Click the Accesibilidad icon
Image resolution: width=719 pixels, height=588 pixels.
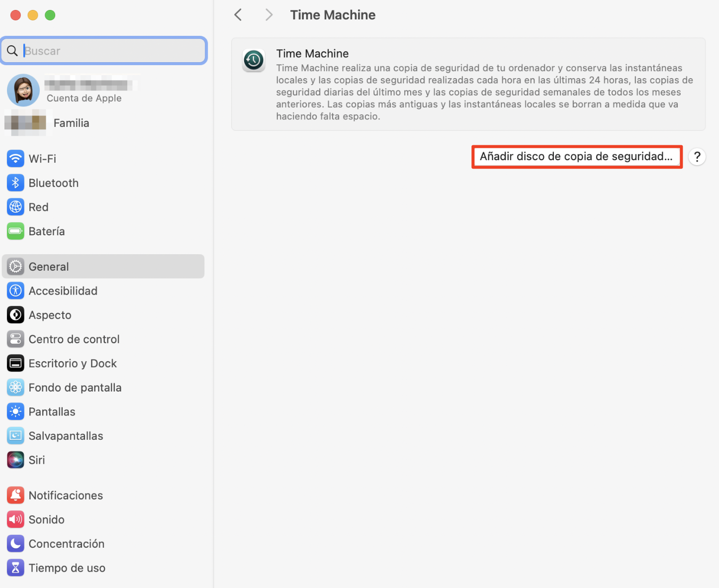tap(15, 291)
